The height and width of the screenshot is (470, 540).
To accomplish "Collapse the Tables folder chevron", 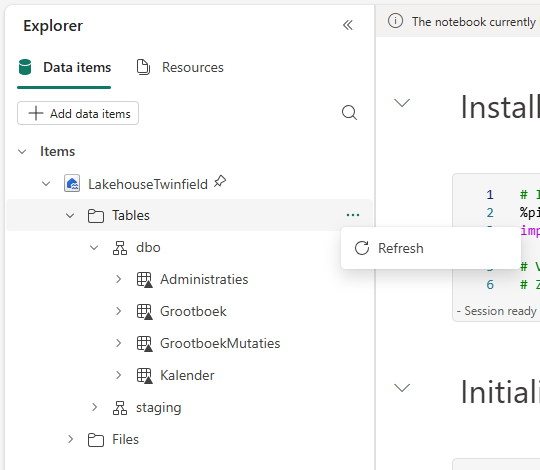I will pyautogui.click(x=70, y=216).
